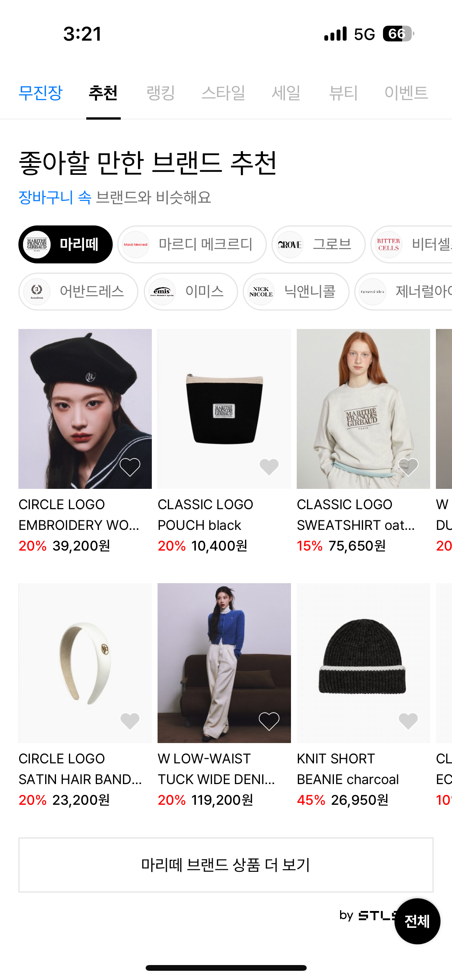Switch to the 랭킹 tab
Screen dimensions: 452x980
(161, 93)
